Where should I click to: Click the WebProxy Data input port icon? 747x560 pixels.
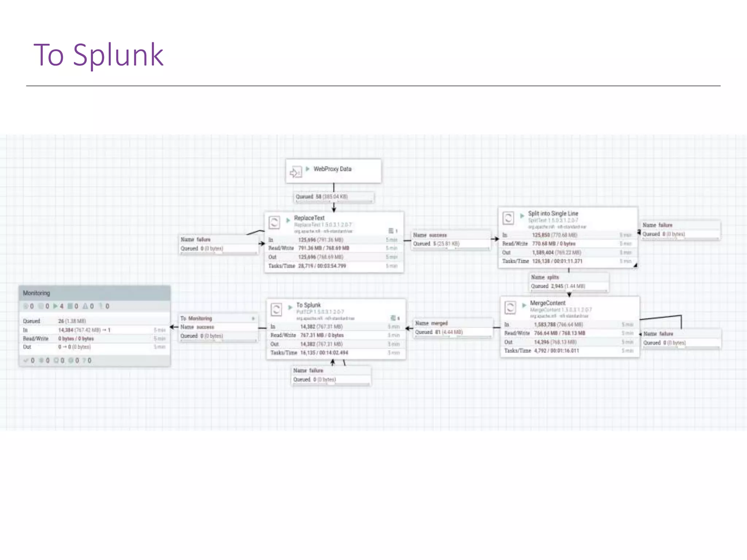pos(295,172)
